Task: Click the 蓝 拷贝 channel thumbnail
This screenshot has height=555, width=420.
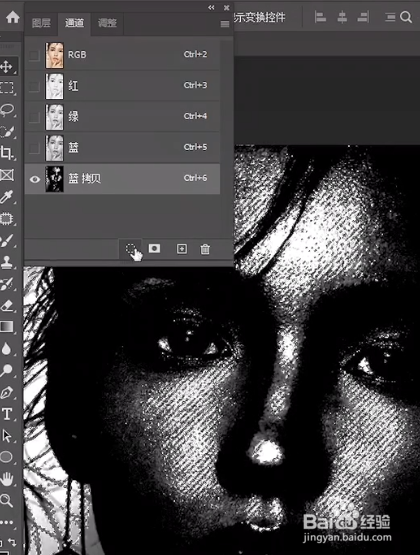Action: coord(54,179)
